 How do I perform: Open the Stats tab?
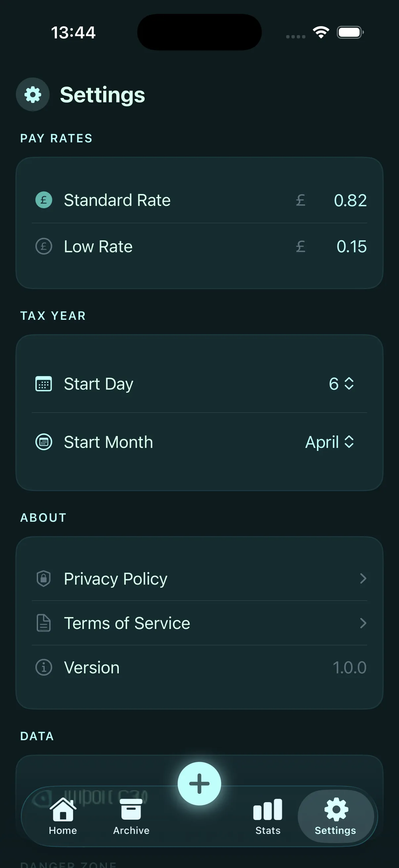click(x=268, y=816)
